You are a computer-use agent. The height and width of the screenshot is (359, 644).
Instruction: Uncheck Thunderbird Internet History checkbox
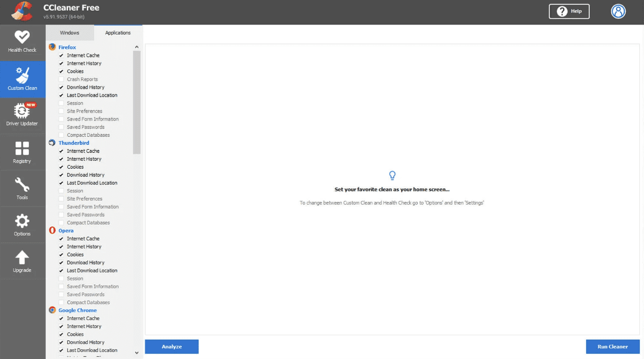62,159
